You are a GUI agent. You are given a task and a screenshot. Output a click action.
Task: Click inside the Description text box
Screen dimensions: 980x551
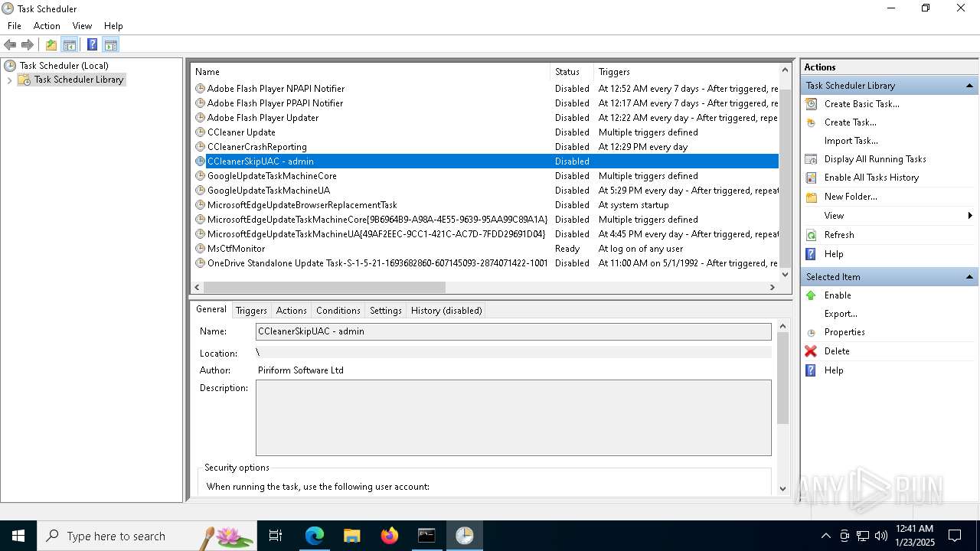tap(514, 418)
